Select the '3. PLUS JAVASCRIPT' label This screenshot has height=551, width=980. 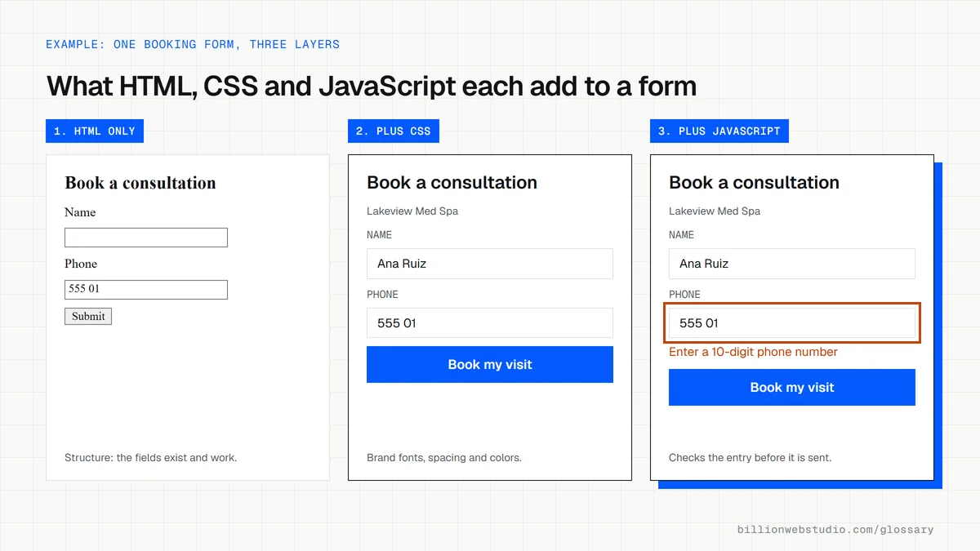[719, 131]
